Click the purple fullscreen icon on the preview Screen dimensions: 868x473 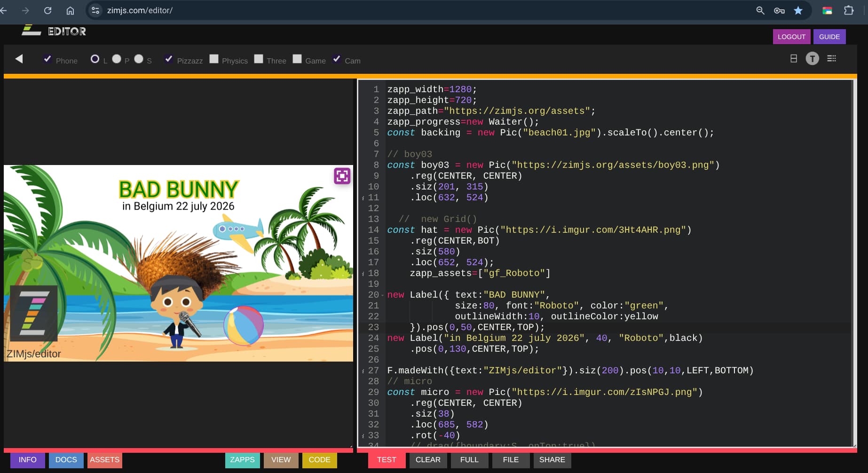pyautogui.click(x=342, y=176)
